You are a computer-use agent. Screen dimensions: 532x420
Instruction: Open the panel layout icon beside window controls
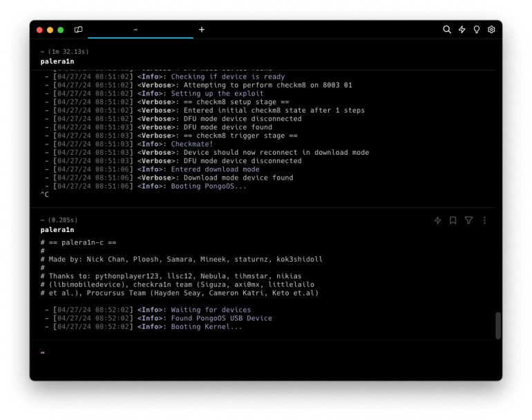78,30
